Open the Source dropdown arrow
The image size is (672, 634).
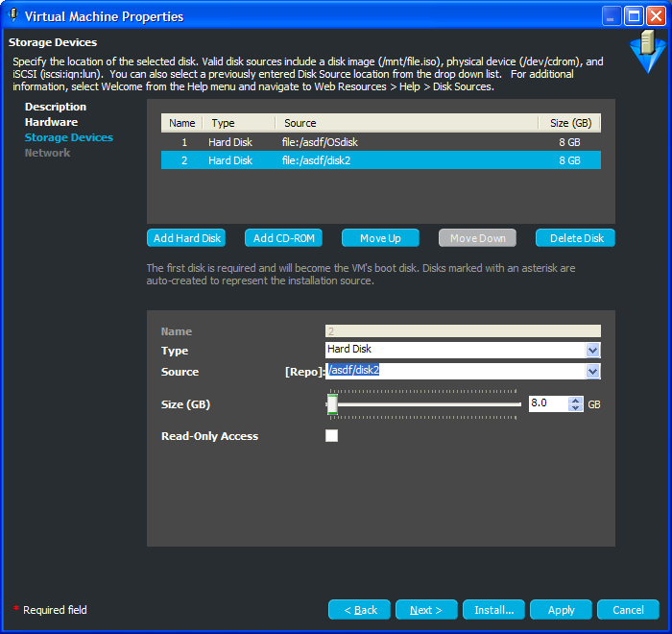(592, 371)
